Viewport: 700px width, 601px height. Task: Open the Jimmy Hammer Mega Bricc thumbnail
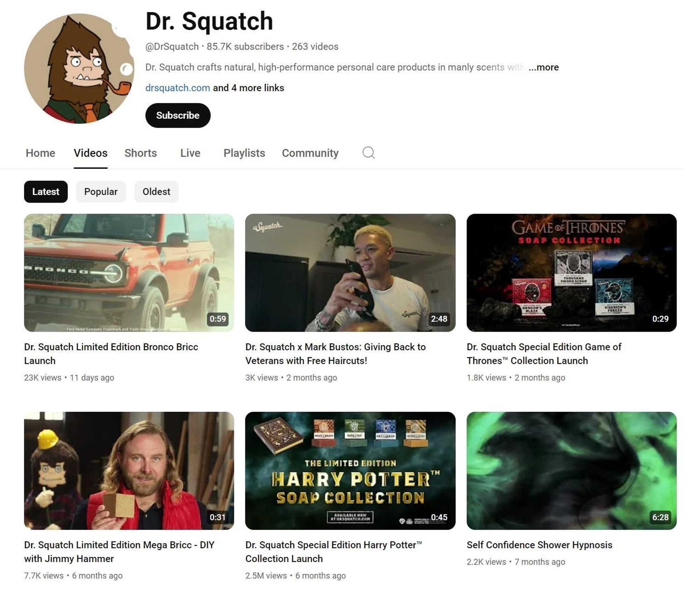tap(129, 471)
